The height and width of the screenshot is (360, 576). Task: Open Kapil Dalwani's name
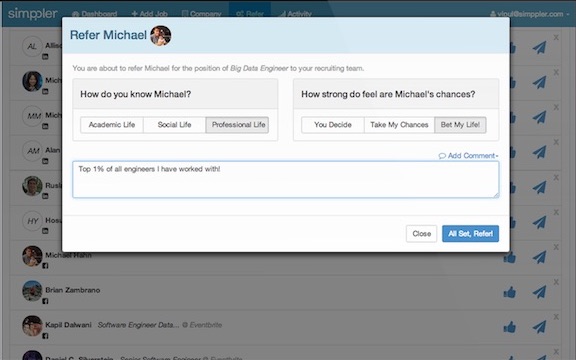pos(68,325)
